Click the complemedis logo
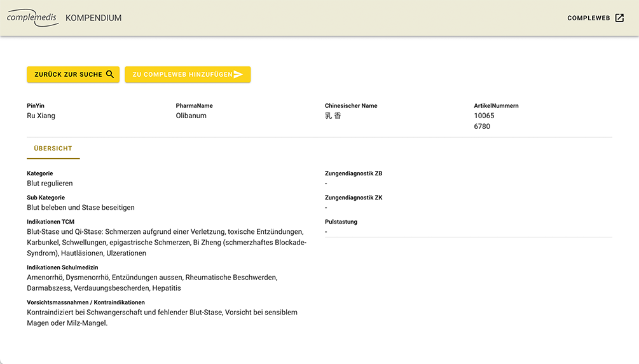The height and width of the screenshot is (364, 639). coord(32,18)
